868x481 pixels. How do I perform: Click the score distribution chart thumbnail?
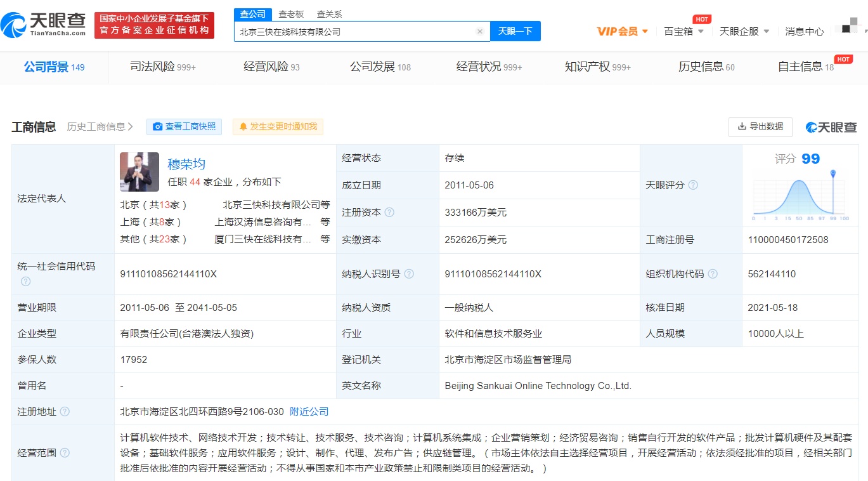[801, 195]
